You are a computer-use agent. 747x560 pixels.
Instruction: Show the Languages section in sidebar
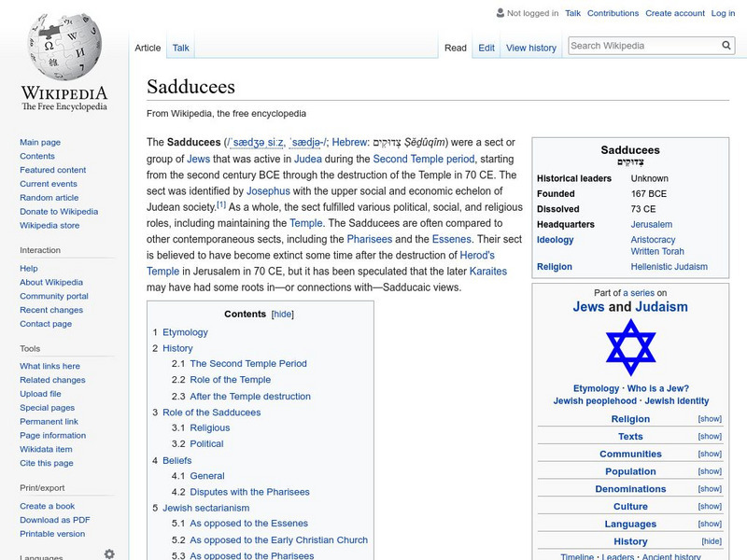[710, 524]
